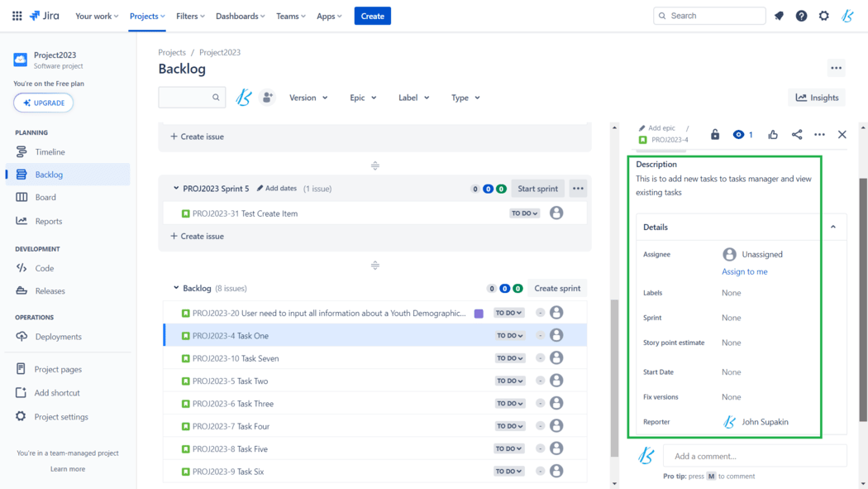Open TO DO status dropdown for Task One

(x=509, y=336)
